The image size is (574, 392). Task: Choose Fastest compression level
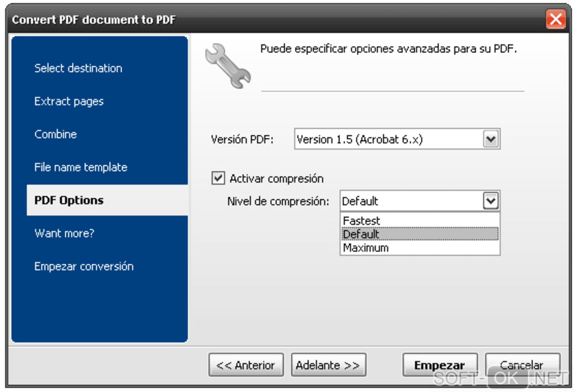pos(361,220)
